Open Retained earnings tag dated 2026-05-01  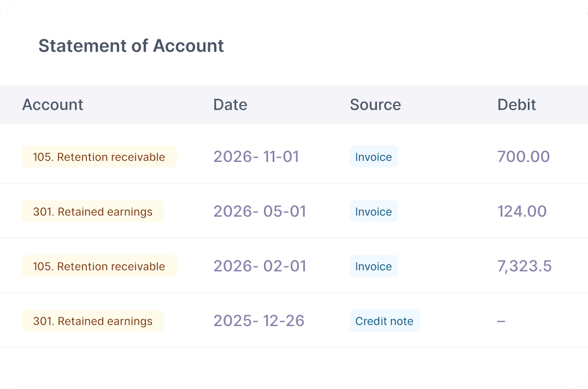pyautogui.click(x=92, y=212)
